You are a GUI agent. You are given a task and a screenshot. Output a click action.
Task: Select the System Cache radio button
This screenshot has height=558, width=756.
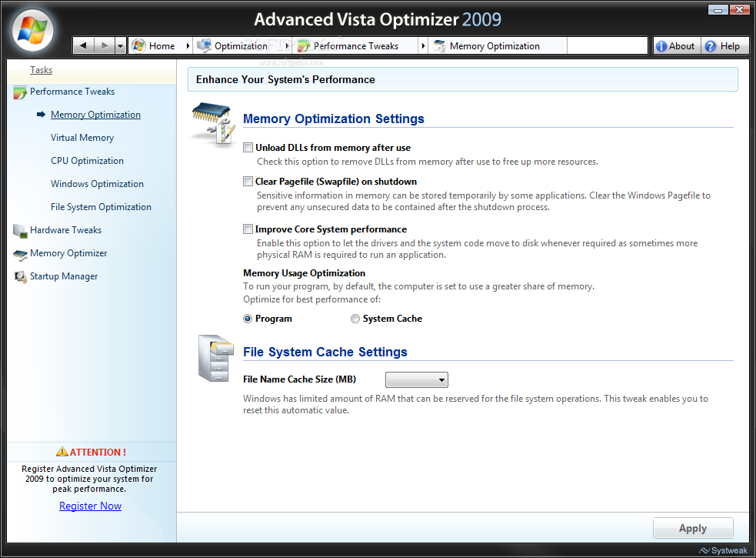(x=355, y=319)
